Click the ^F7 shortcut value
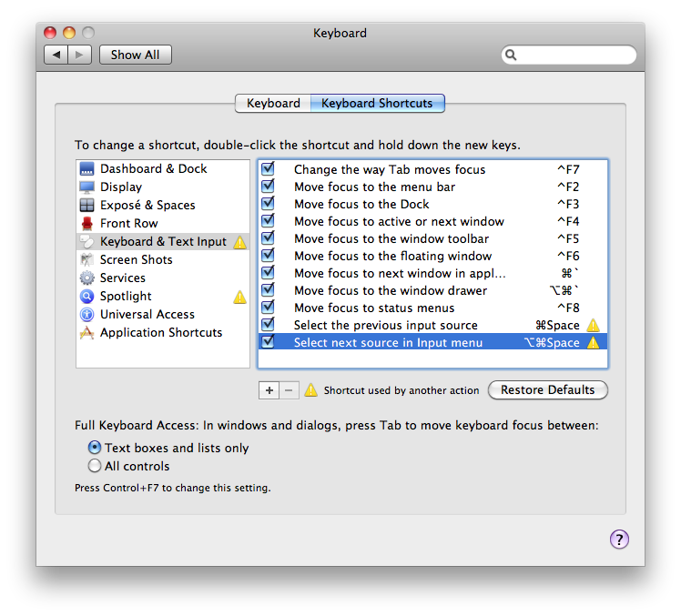 click(x=568, y=169)
